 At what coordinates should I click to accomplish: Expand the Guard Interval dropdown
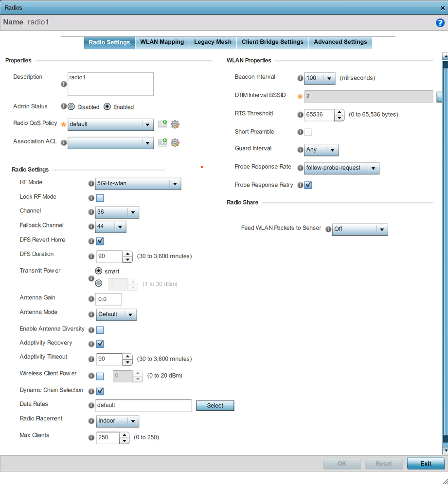click(322, 150)
